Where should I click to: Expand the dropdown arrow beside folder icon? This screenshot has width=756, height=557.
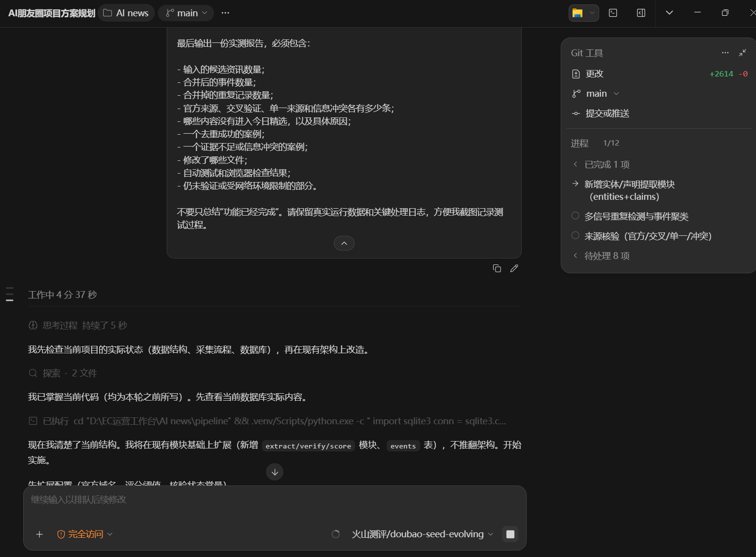coord(592,13)
